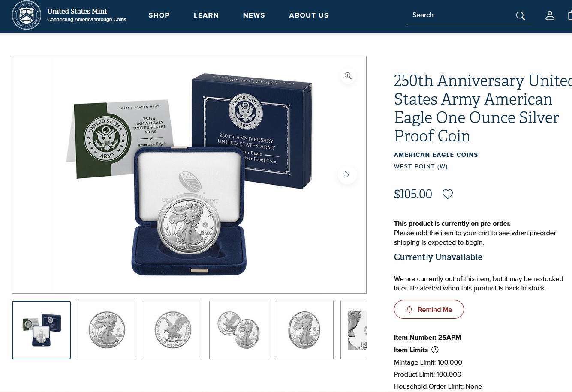Screen dimensions: 572x392
Task: Select the coin reverse eagle thumbnail
Action: click(173, 330)
